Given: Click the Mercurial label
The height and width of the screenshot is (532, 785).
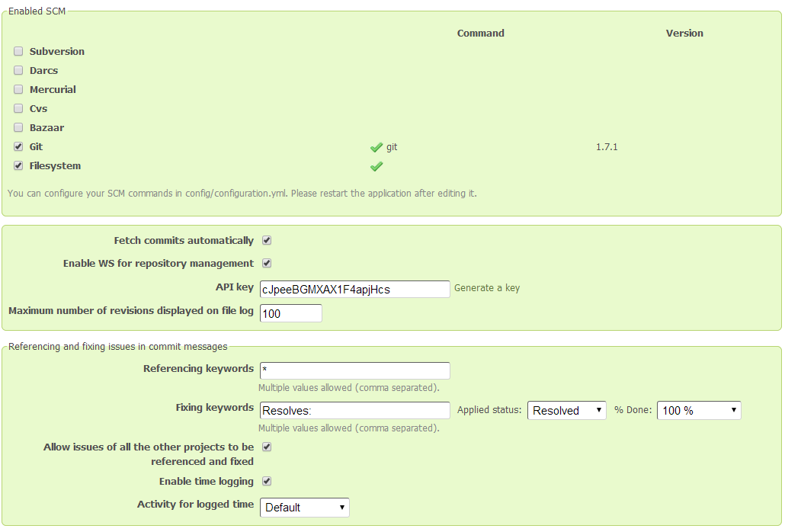Looking at the screenshot, I should click(53, 90).
